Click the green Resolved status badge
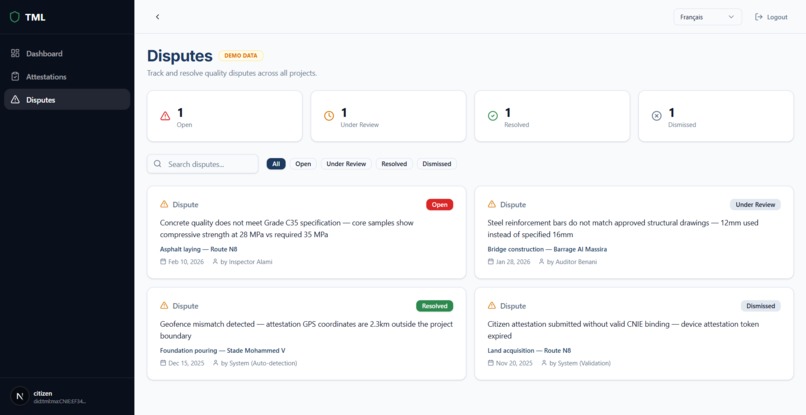Image resolution: width=806 pixels, height=415 pixels. coord(434,306)
